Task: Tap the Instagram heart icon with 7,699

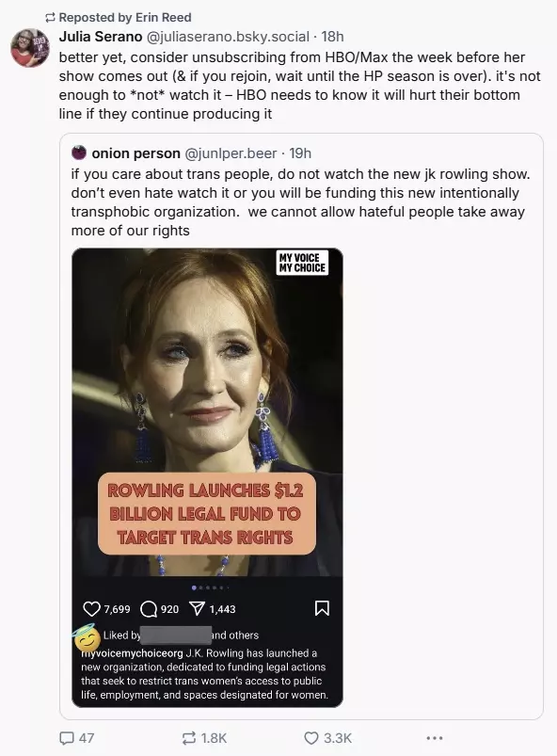Action: coord(91,608)
